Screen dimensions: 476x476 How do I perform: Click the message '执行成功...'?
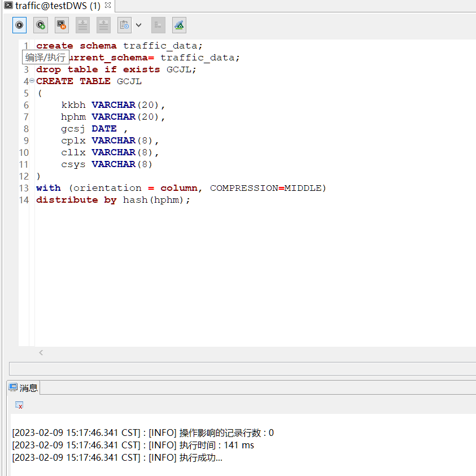pos(200,457)
